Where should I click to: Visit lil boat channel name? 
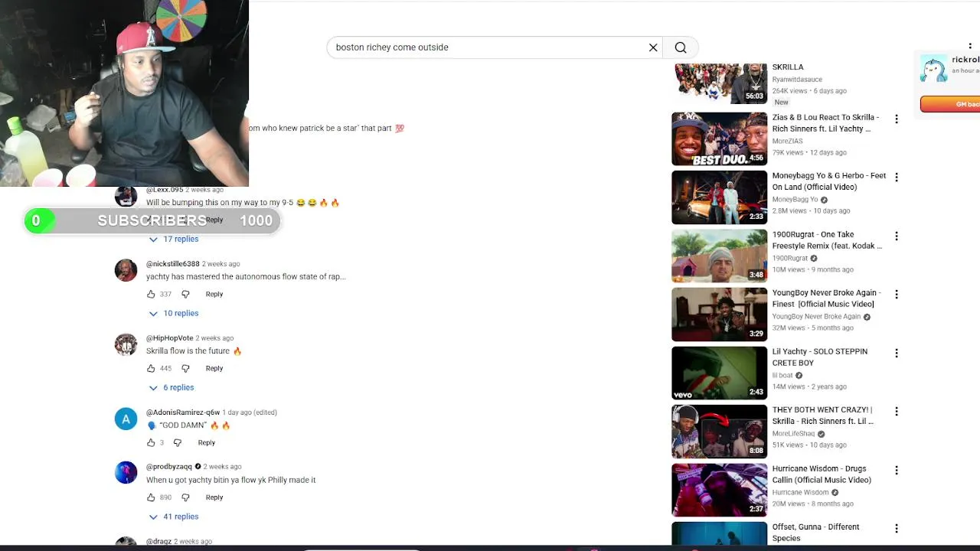tap(782, 376)
